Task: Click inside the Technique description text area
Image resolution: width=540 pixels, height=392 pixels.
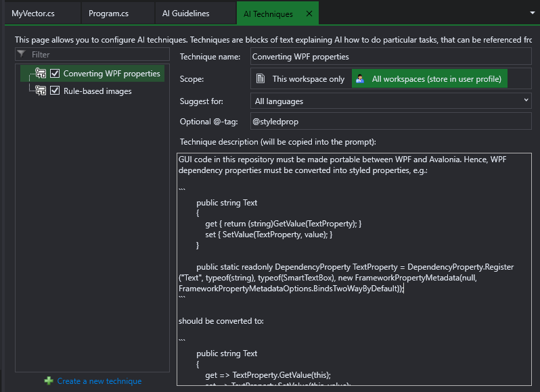Action: 354,269
